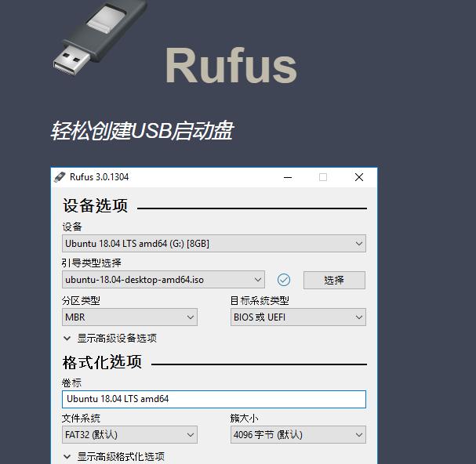Click the 设备选项 section heading

click(95, 205)
